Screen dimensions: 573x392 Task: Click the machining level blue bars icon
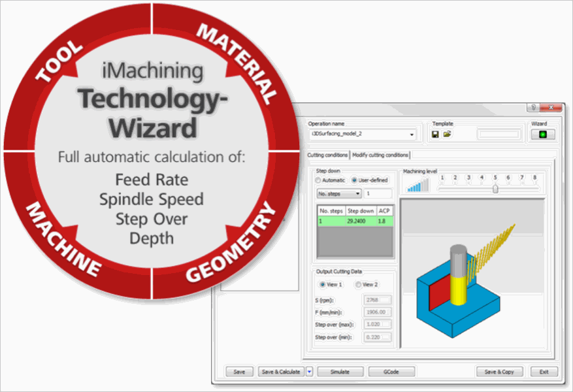click(x=416, y=187)
